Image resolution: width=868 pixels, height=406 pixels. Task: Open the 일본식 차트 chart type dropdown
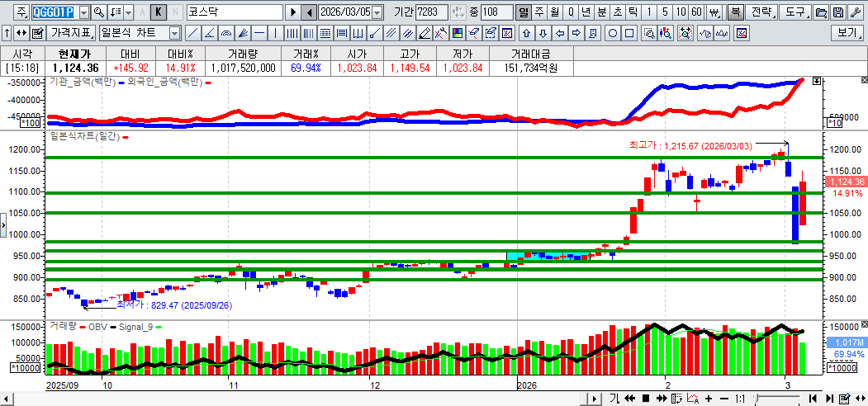(174, 34)
